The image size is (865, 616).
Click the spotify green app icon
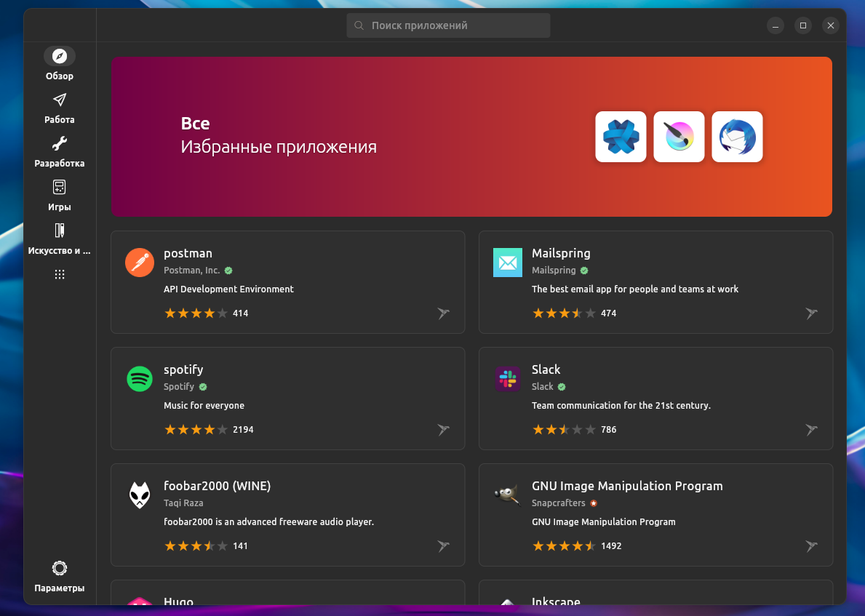point(140,379)
